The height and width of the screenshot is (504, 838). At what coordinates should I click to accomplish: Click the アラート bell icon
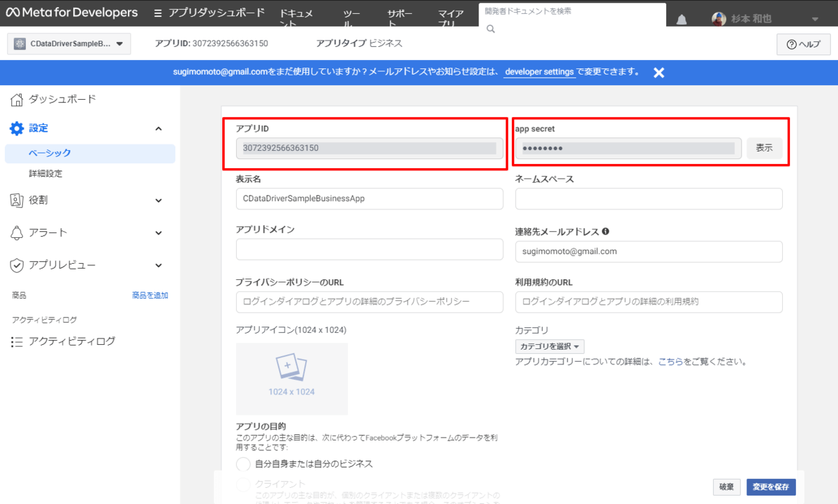point(17,232)
